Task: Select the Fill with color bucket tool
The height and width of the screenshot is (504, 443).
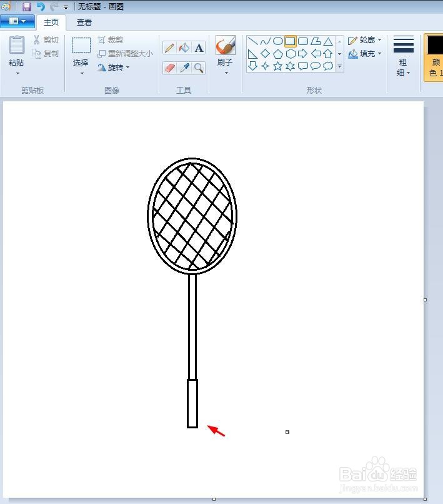Action: click(x=184, y=48)
